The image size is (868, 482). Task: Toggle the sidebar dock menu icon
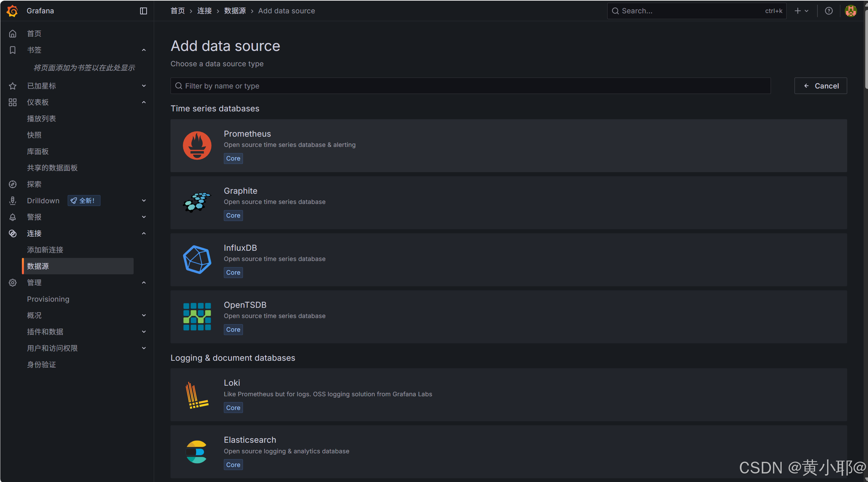(x=144, y=11)
